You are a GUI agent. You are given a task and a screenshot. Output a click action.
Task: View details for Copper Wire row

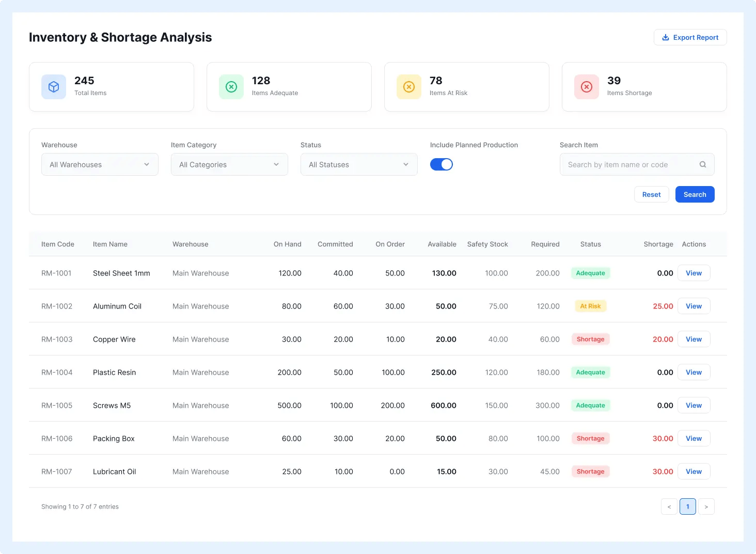tap(694, 339)
